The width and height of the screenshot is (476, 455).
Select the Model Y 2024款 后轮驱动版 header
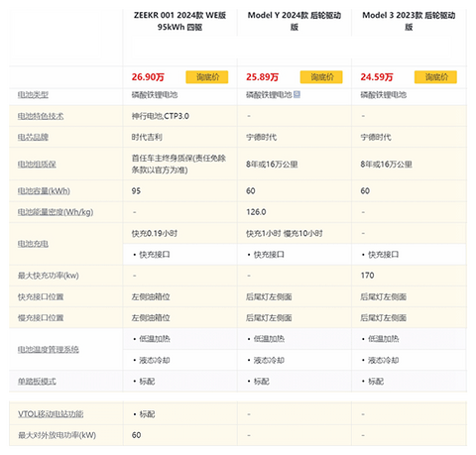(x=295, y=21)
